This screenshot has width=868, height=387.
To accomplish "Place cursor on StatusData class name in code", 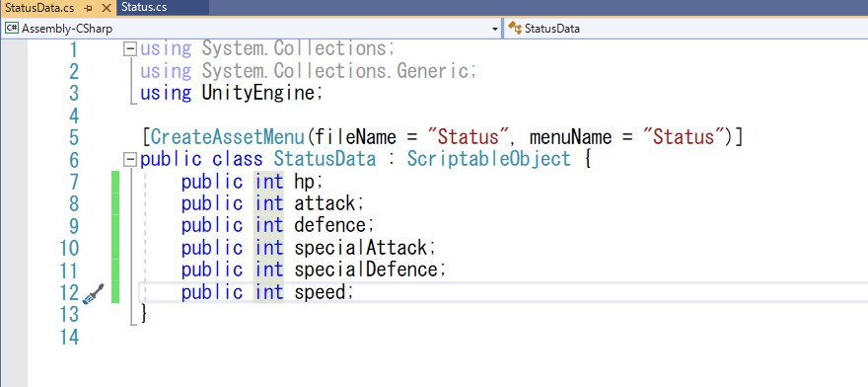I will pyautogui.click(x=325, y=160).
